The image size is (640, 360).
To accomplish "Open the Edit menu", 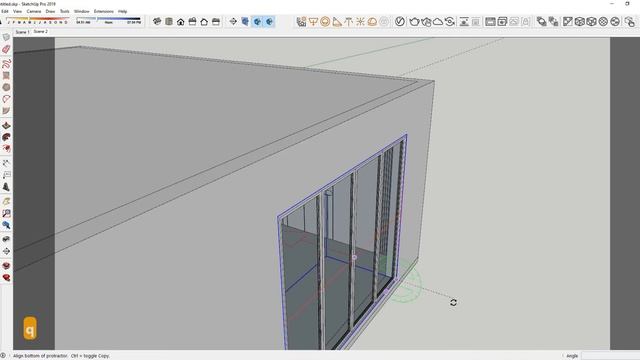I will [4, 11].
